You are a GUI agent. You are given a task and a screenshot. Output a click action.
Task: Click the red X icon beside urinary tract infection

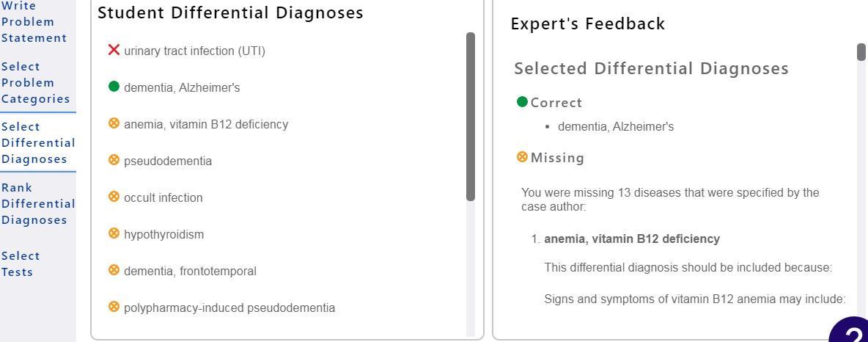click(114, 50)
